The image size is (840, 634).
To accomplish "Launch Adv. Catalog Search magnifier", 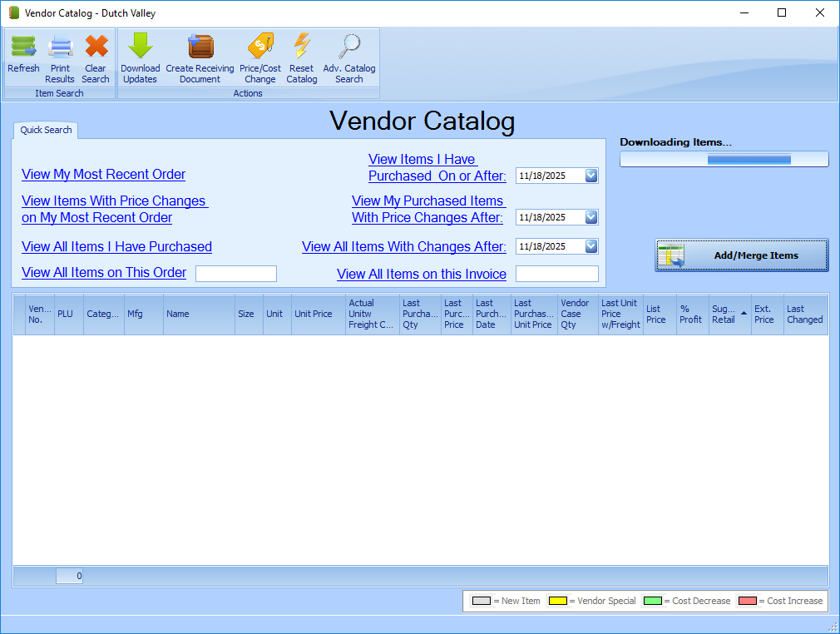I will [349, 48].
